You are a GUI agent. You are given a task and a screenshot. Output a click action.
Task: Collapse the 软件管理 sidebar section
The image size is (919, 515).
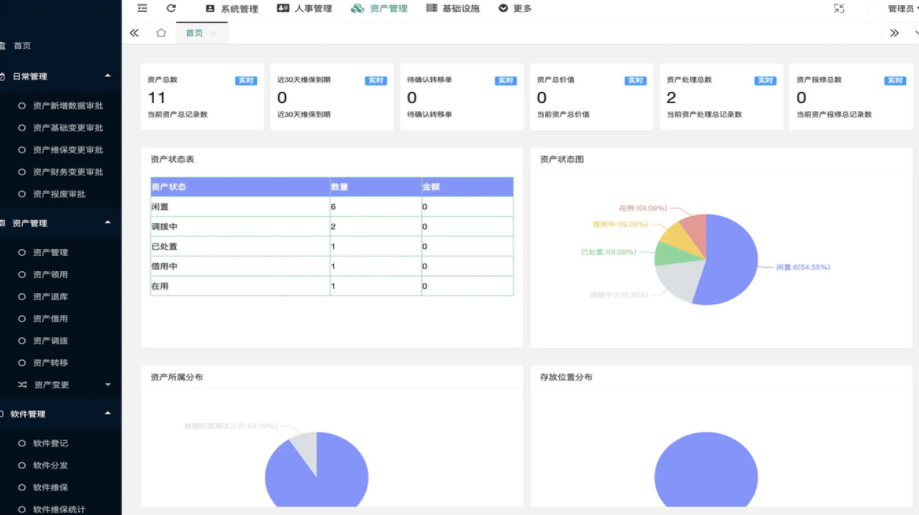click(108, 414)
